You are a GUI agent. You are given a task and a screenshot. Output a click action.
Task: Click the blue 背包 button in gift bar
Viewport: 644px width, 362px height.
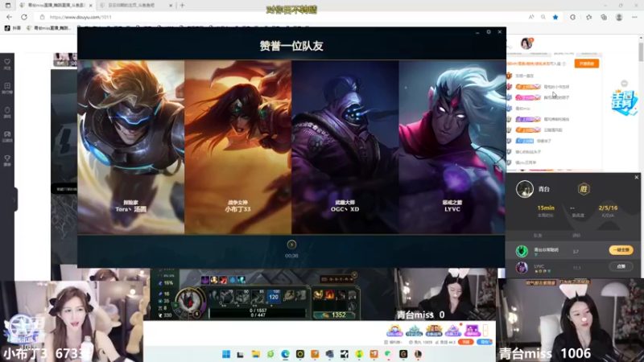click(x=485, y=342)
